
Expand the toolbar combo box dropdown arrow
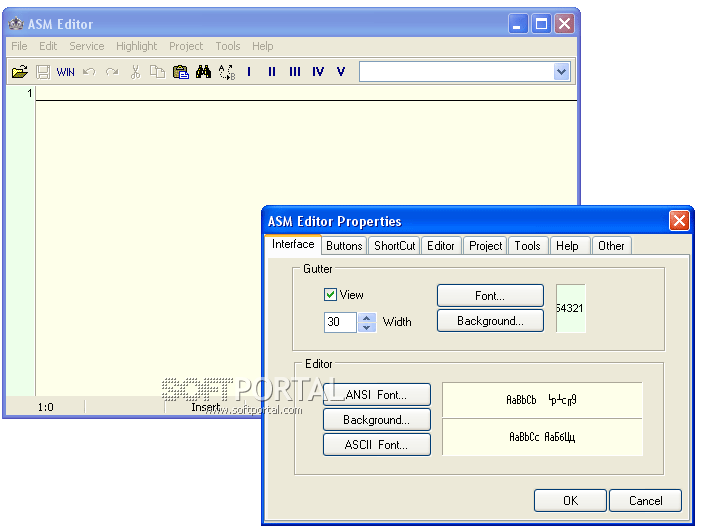point(562,72)
